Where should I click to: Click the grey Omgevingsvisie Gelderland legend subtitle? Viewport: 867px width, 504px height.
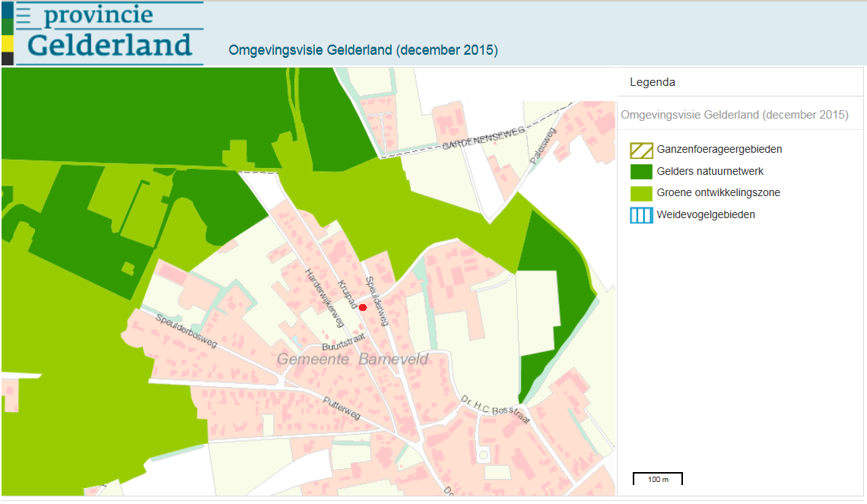tap(734, 115)
